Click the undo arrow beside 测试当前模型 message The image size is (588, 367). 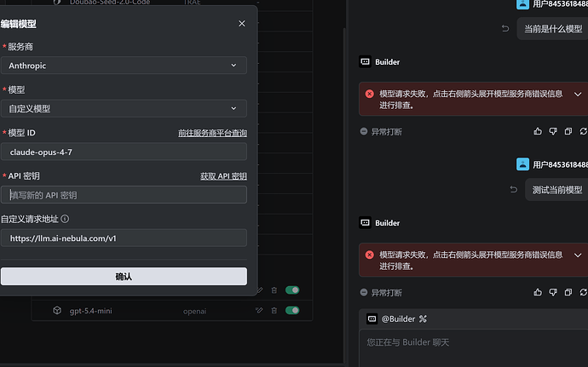(x=514, y=190)
